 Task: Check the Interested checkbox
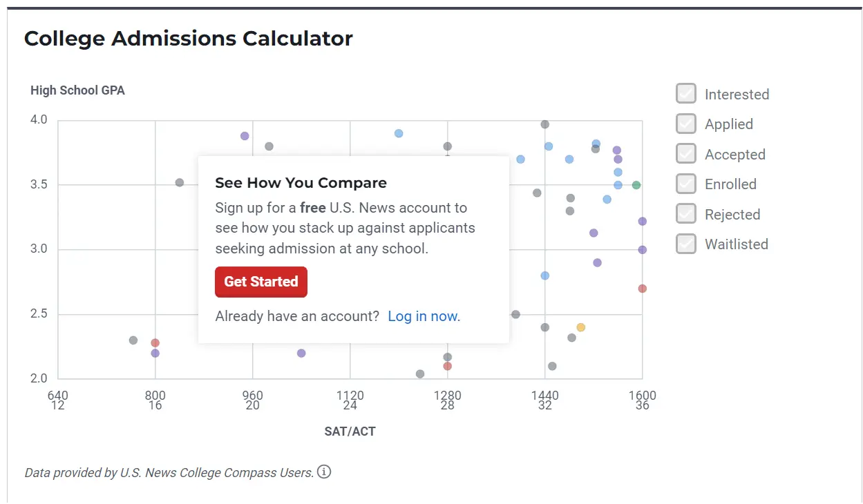(x=686, y=94)
